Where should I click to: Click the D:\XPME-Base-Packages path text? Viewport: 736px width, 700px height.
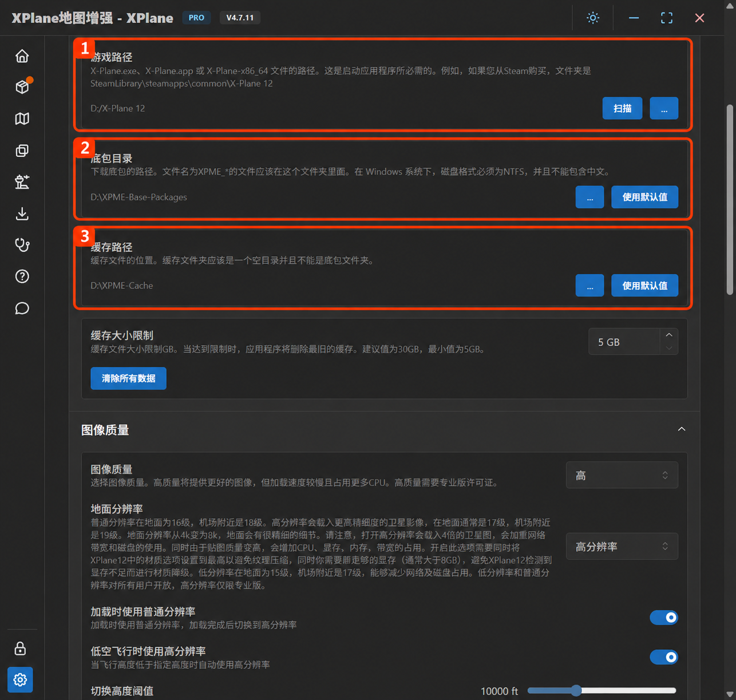coord(139,197)
